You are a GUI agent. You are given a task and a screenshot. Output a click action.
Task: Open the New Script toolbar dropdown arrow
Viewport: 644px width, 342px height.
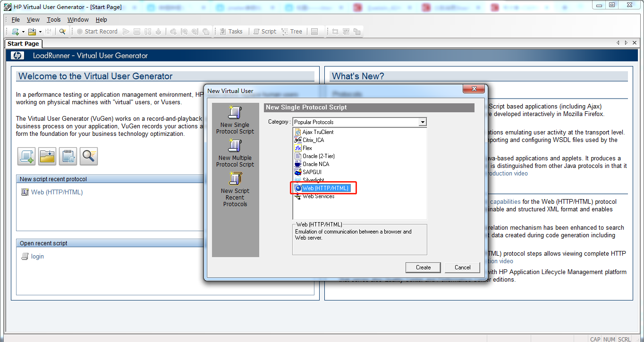(23, 32)
